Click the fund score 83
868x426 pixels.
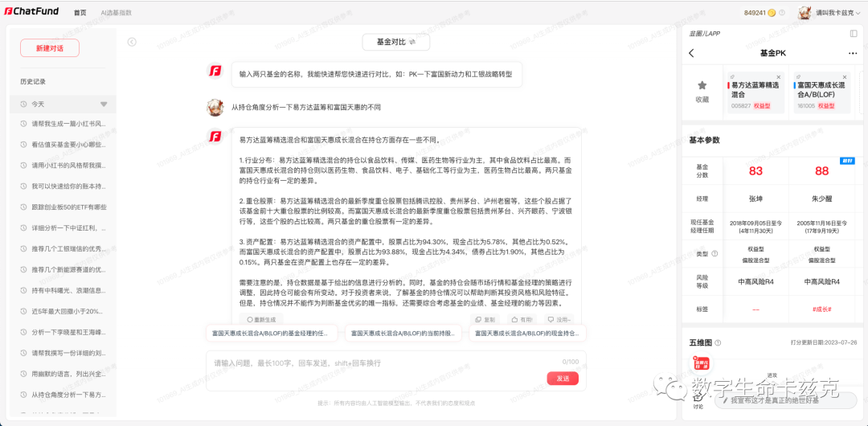755,170
